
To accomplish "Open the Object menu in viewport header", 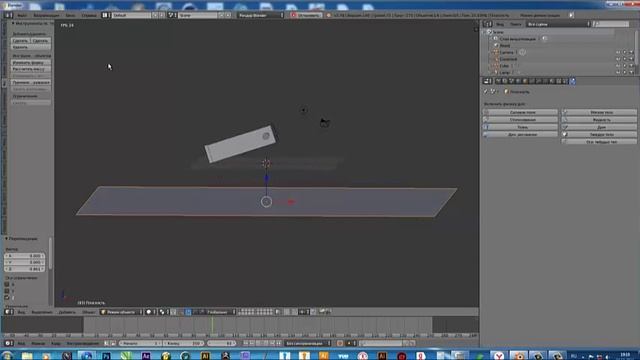I will pos(89,311).
